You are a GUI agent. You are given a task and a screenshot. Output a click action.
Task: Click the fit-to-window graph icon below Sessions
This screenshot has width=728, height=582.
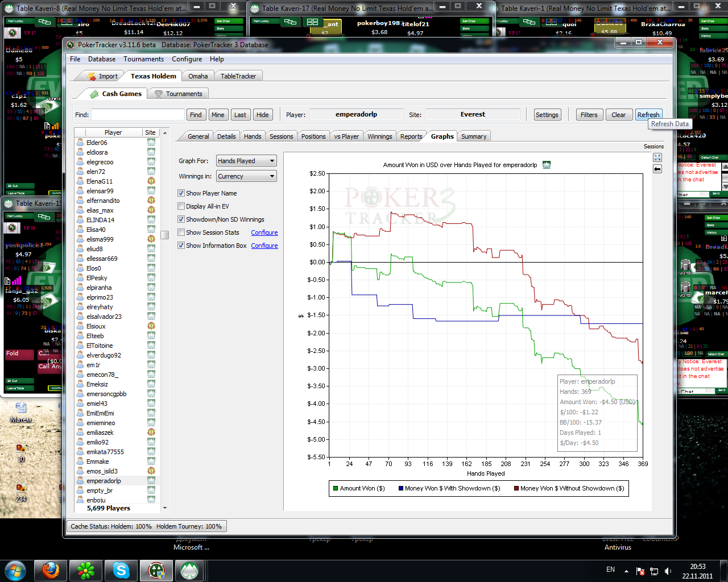coord(657,157)
